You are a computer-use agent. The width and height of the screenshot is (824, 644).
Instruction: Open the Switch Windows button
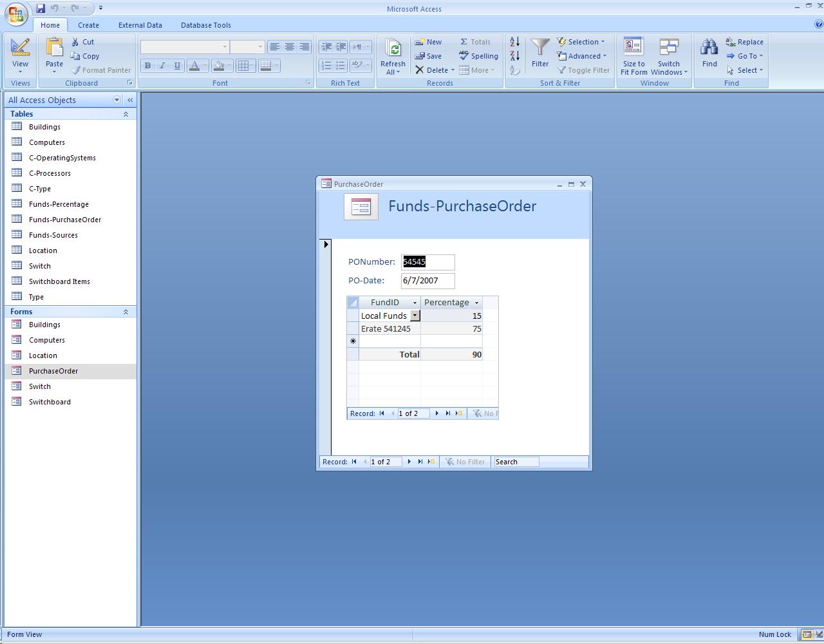point(669,56)
